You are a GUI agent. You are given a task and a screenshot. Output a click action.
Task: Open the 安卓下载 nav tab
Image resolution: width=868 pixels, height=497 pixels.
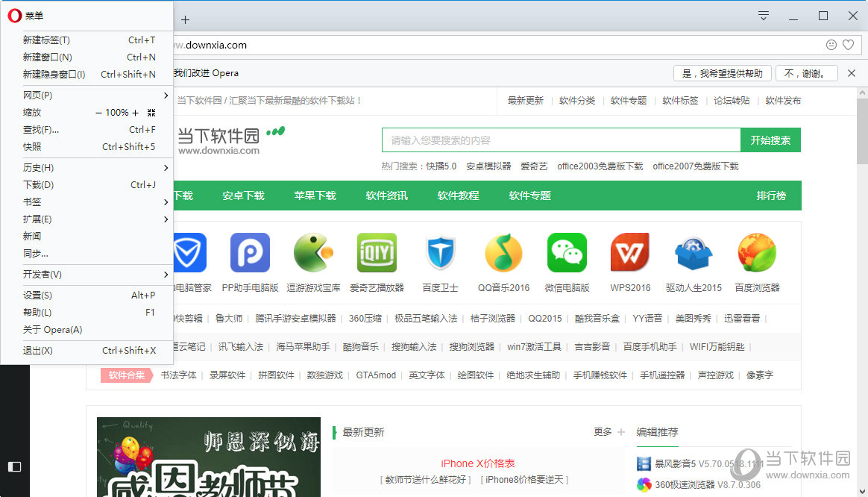tap(244, 196)
